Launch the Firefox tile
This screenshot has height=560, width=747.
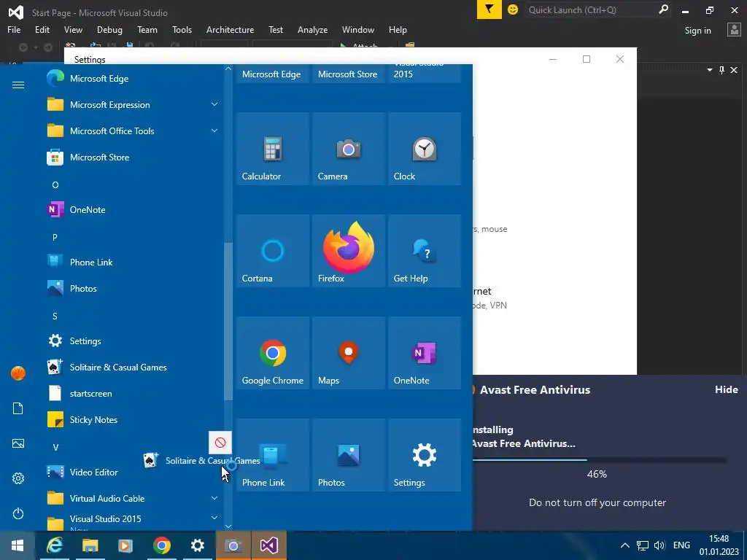pos(349,251)
